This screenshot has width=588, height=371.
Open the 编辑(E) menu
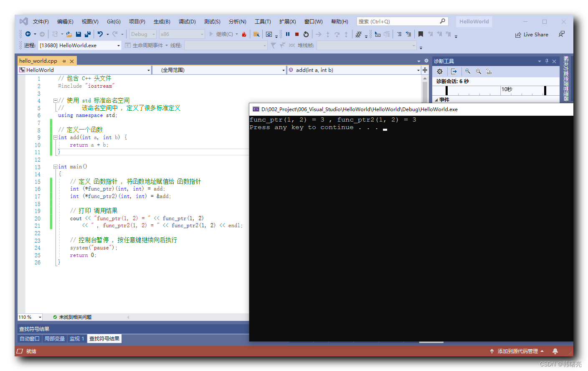pyautogui.click(x=65, y=21)
